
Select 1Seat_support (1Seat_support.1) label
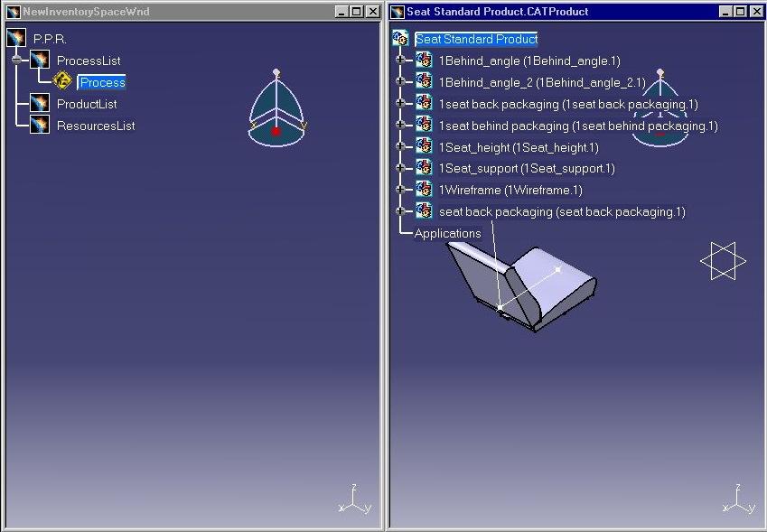pos(527,169)
